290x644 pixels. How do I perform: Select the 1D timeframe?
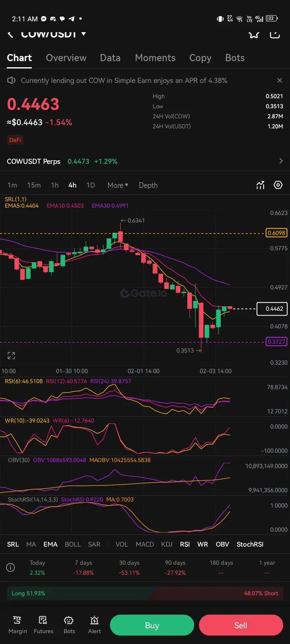91,185
